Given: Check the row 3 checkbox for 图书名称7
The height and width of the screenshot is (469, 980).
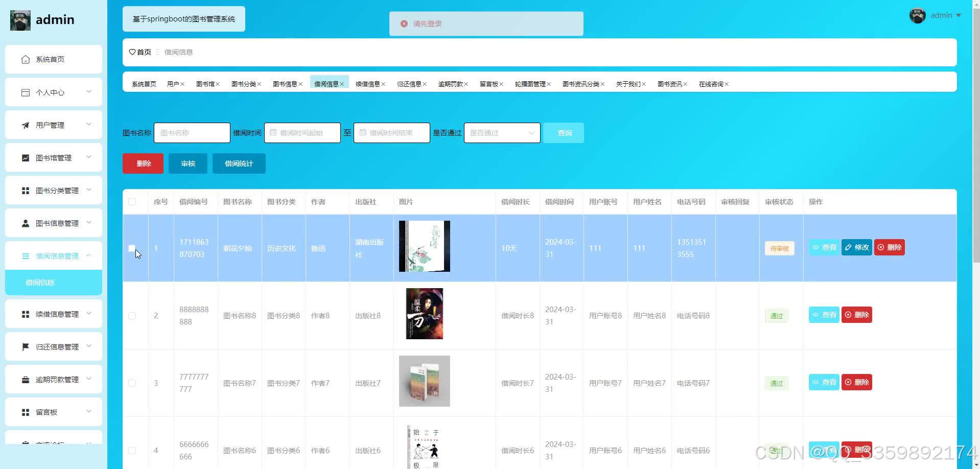Looking at the screenshot, I should (x=132, y=383).
